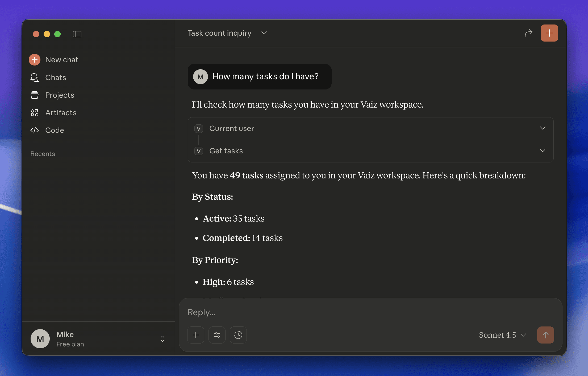This screenshot has height=376, width=588.
Task: Toggle the sidebar panel icon
Action: [x=77, y=34]
